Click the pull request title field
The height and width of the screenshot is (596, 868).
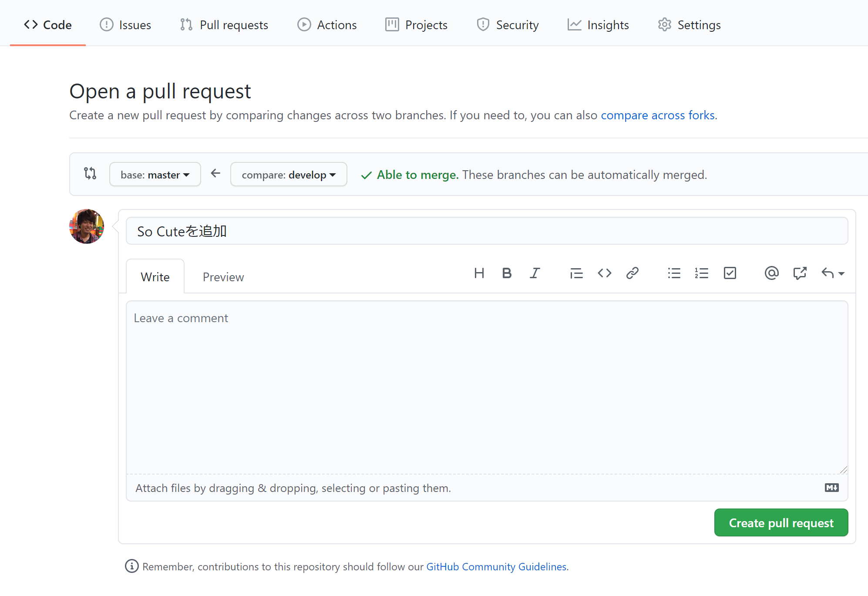(x=487, y=231)
